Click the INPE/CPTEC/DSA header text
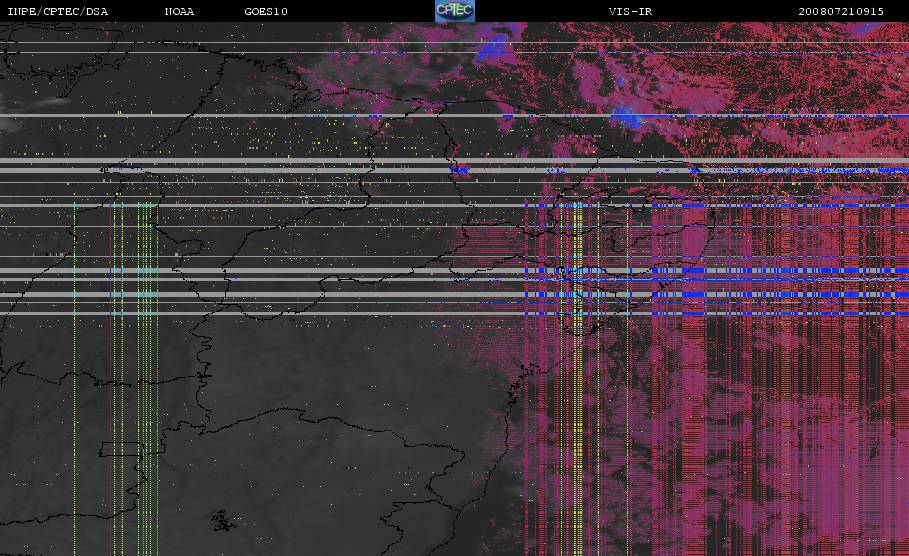Screen dimensions: 909x556 [x=57, y=12]
